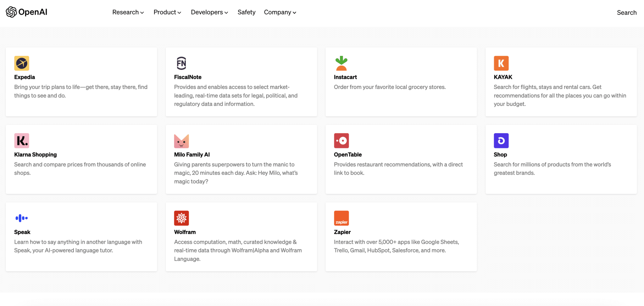Click the OpenAI logo in the header
Screen dimensions: 644x306
point(26,12)
